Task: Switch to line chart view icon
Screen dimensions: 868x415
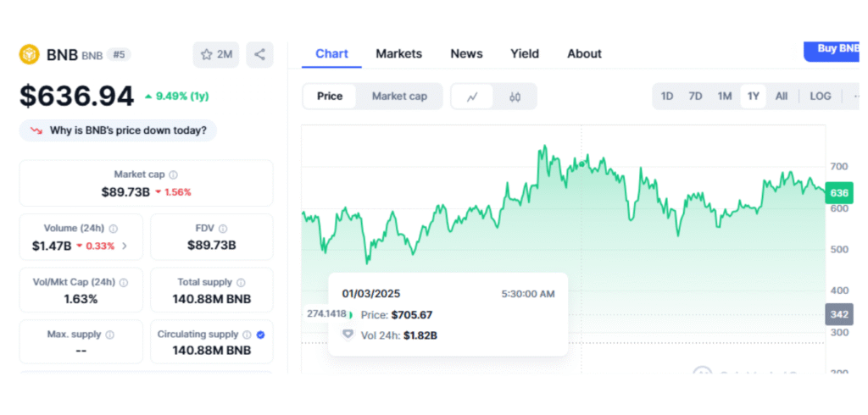Action: pyautogui.click(x=473, y=97)
